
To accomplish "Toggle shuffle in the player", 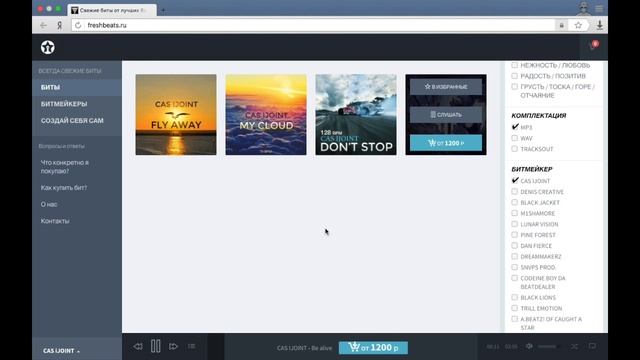I will (x=574, y=346).
